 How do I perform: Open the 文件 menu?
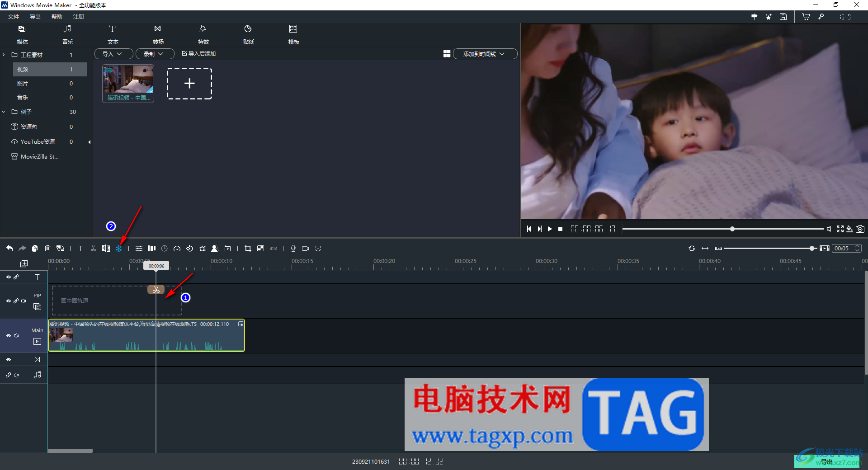tap(14, 17)
